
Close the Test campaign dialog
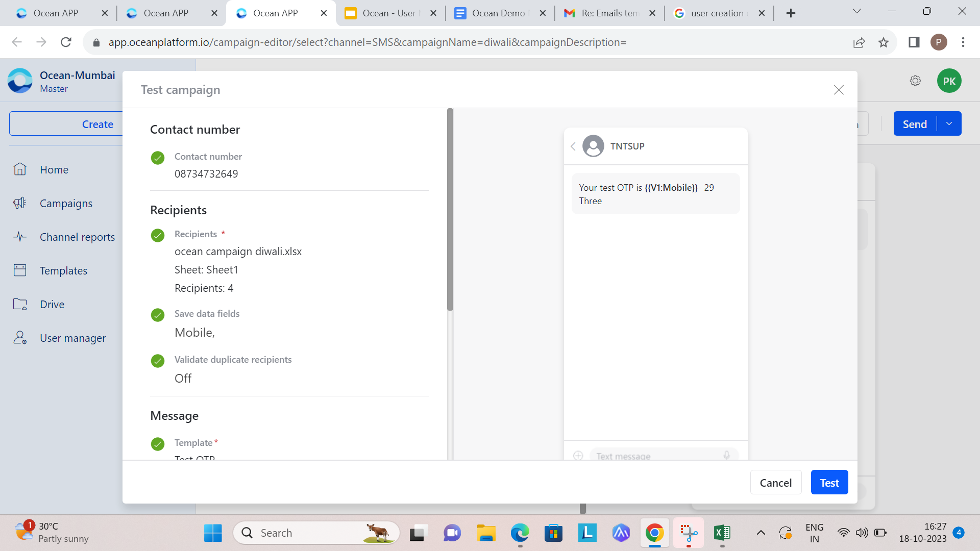839,90
